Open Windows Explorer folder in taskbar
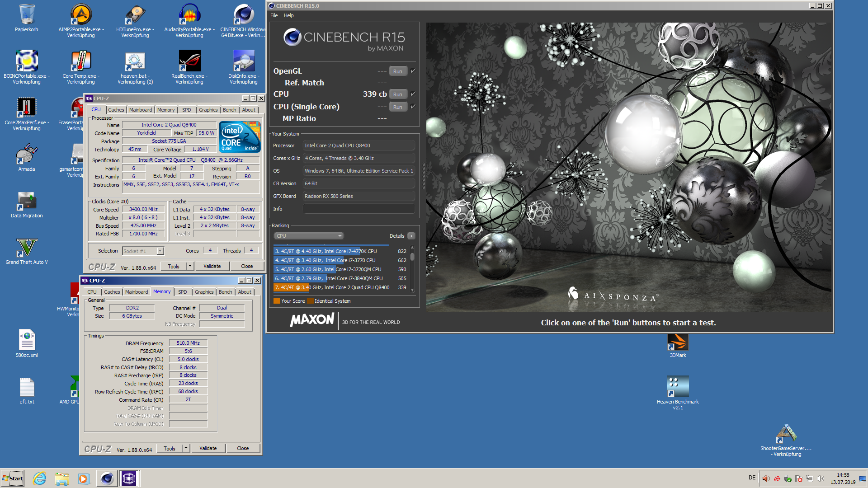868x488 pixels. (62, 478)
